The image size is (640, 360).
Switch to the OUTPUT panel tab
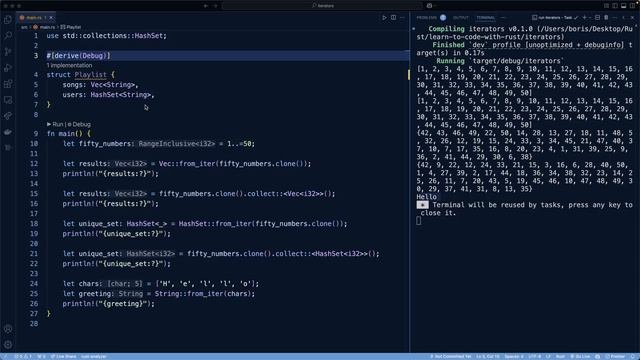[461, 18]
